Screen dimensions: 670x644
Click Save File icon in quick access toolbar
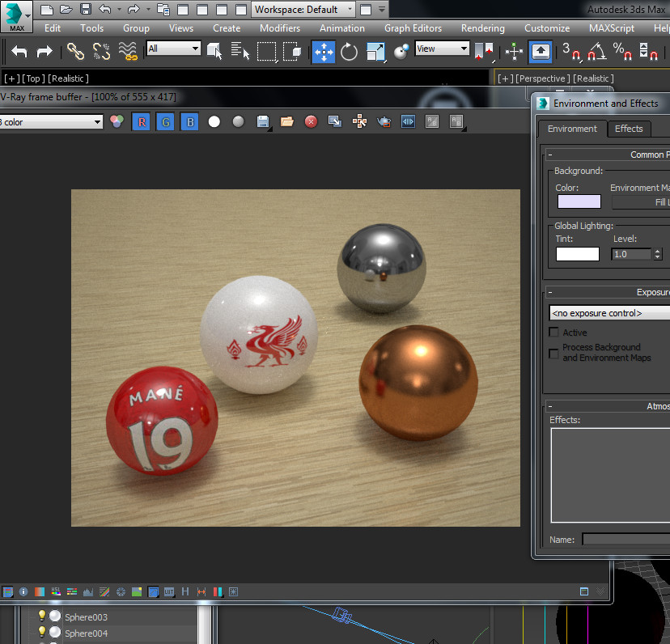[x=86, y=10]
